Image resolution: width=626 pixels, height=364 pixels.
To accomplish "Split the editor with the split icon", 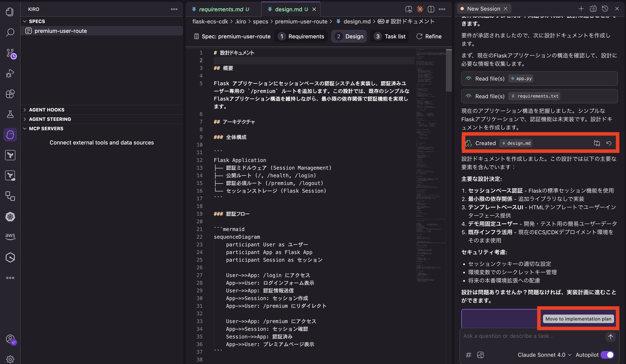I will click(x=431, y=9).
